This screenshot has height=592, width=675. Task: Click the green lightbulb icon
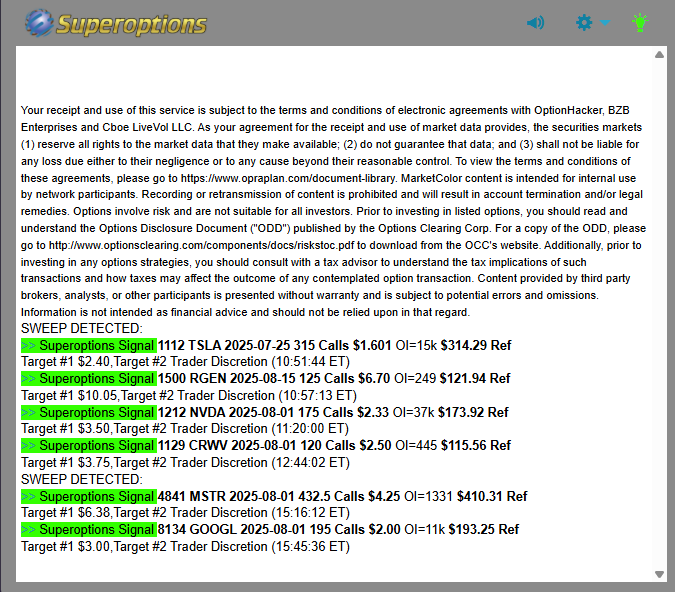640,22
